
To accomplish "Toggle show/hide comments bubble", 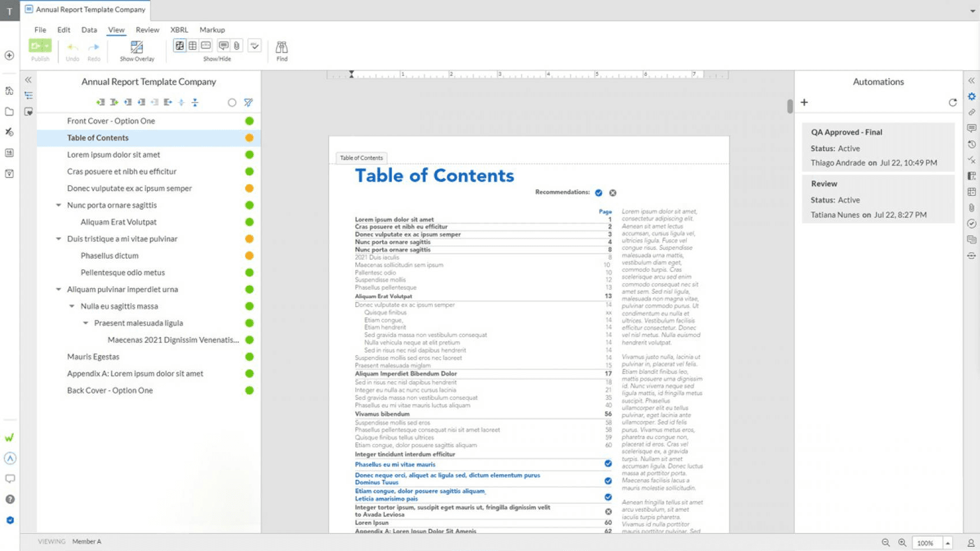I will (x=224, y=46).
